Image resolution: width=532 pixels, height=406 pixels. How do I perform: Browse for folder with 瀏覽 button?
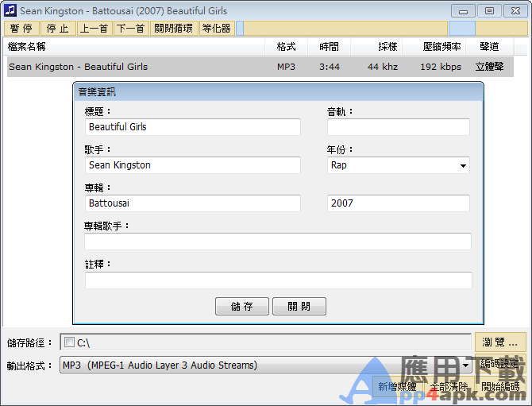(500, 342)
